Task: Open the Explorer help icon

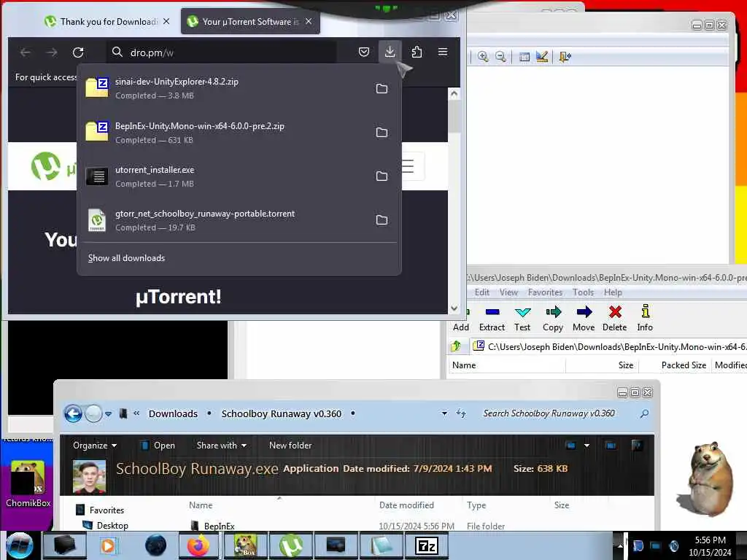Action: (638, 446)
